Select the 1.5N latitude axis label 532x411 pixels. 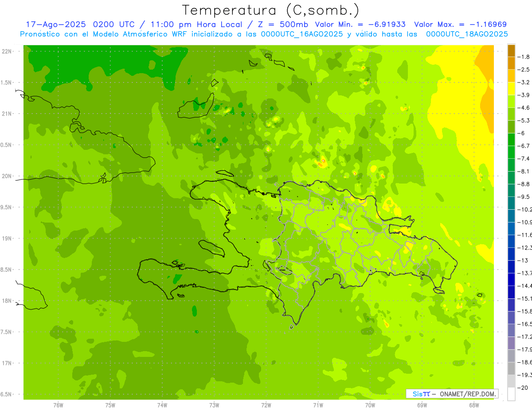pos(7,82)
